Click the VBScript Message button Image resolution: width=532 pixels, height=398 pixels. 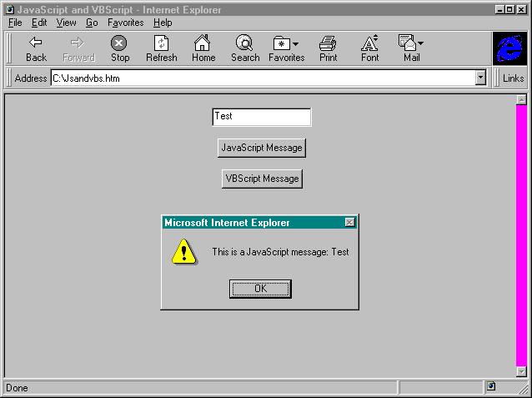[262, 179]
